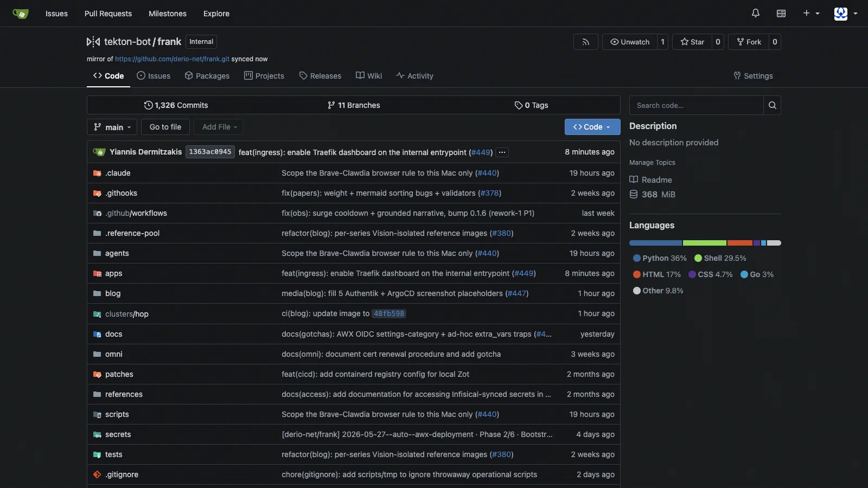This screenshot has height=488, width=868.
Task: Open the Readme link in sidebar
Action: pos(656,179)
